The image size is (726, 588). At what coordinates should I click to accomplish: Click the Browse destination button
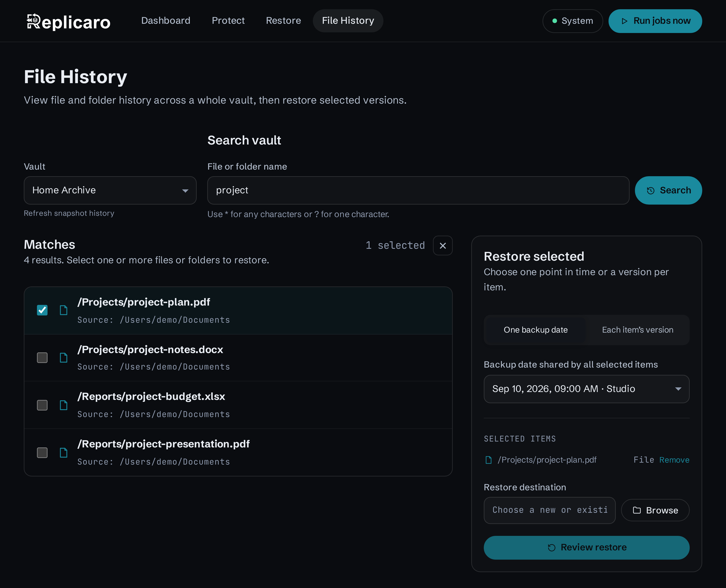coord(655,510)
